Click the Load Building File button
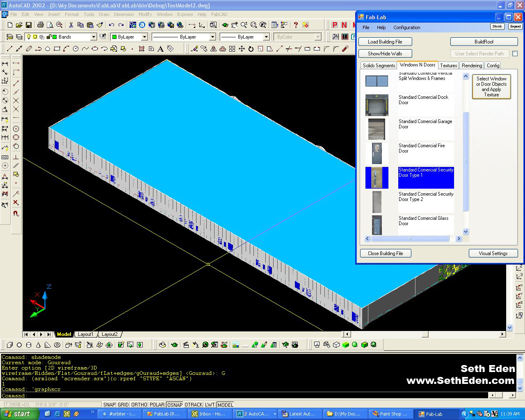 click(385, 42)
